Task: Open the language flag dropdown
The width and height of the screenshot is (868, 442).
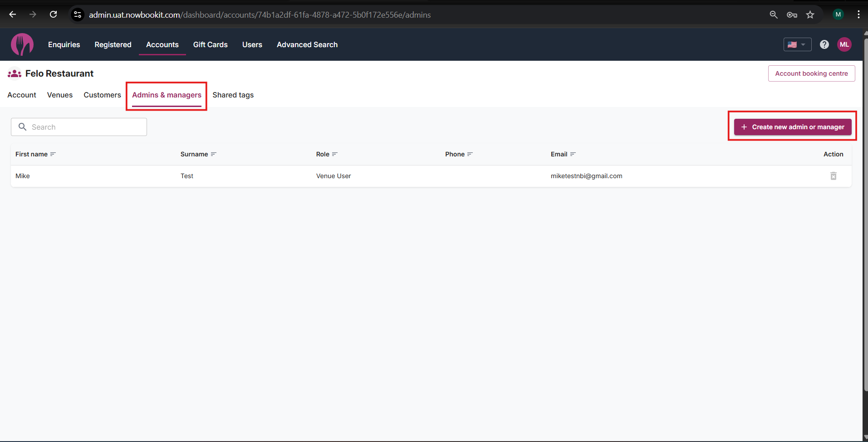Action: (x=797, y=44)
